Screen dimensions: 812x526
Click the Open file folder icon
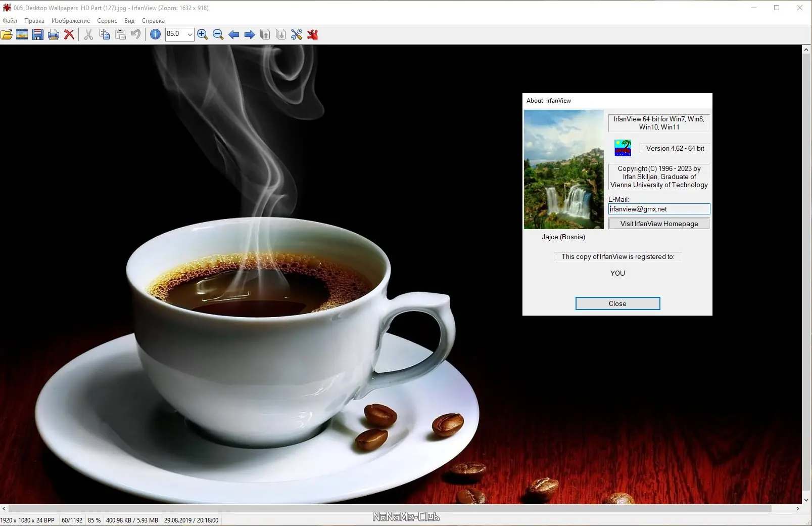coord(7,34)
